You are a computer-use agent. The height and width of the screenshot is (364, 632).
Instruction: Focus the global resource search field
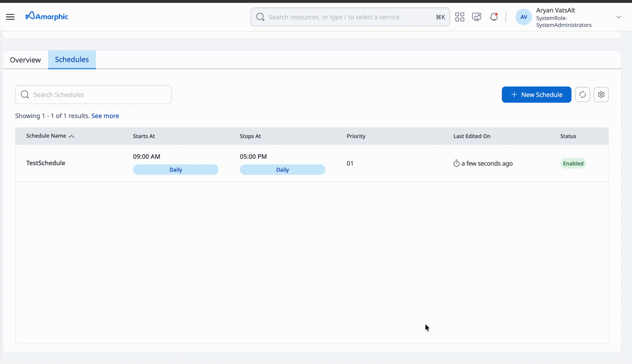[350, 17]
